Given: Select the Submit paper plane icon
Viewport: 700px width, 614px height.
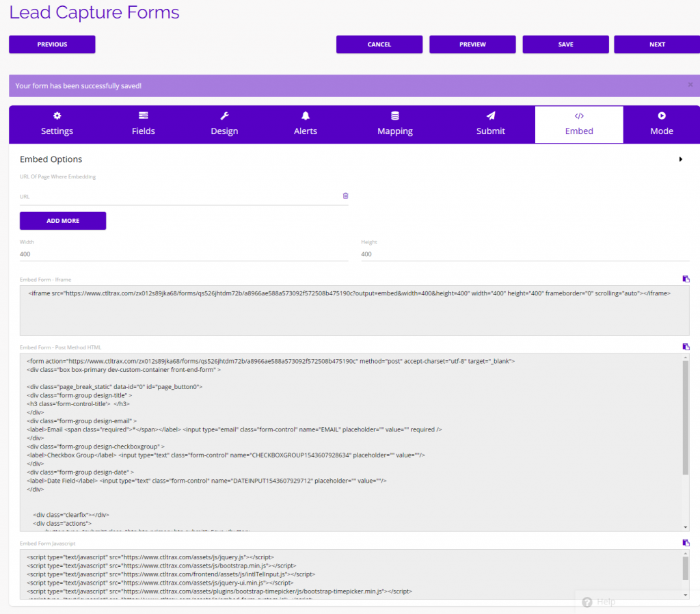Looking at the screenshot, I should [x=490, y=116].
